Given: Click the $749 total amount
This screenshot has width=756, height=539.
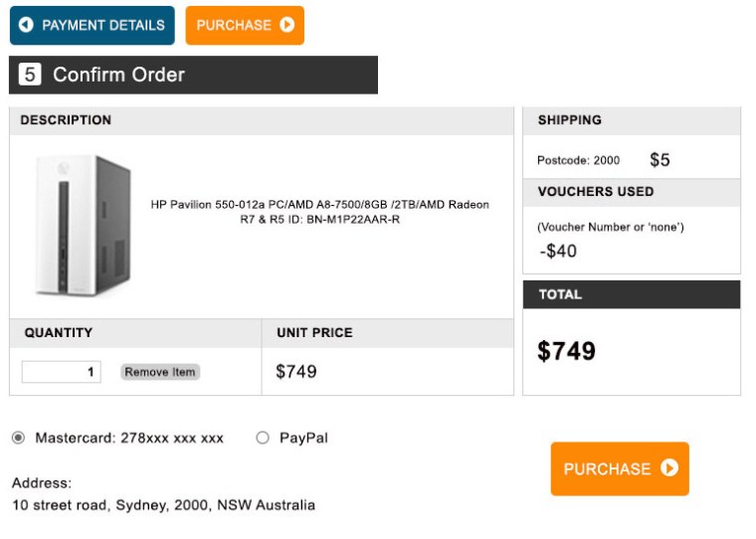Looking at the screenshot, I should (566, 351).
